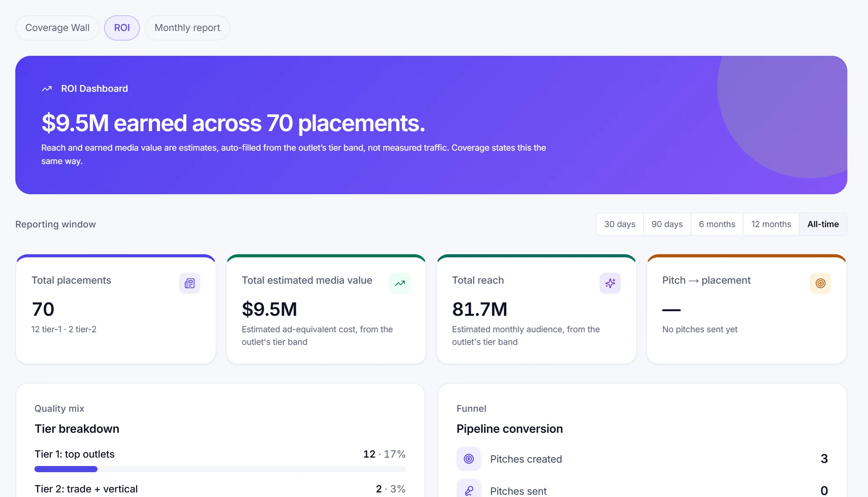The height and width of the screenshot is (497, 868).
Task: Select the All-time reporting window
Action: click(823, 224)
